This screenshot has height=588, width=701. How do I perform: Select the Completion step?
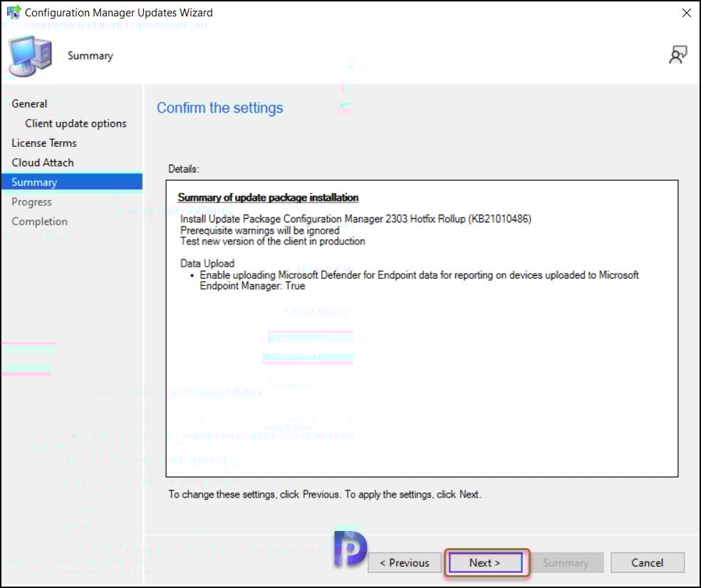pyautogui.click(x=39, y=222)
